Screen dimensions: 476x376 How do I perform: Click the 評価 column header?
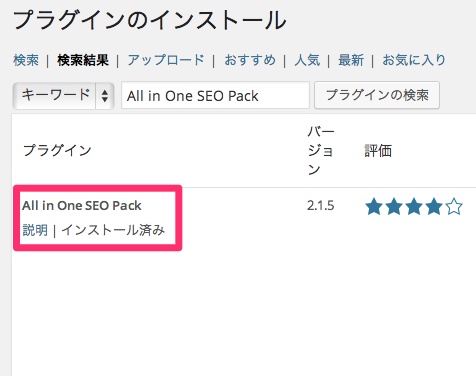378,151
